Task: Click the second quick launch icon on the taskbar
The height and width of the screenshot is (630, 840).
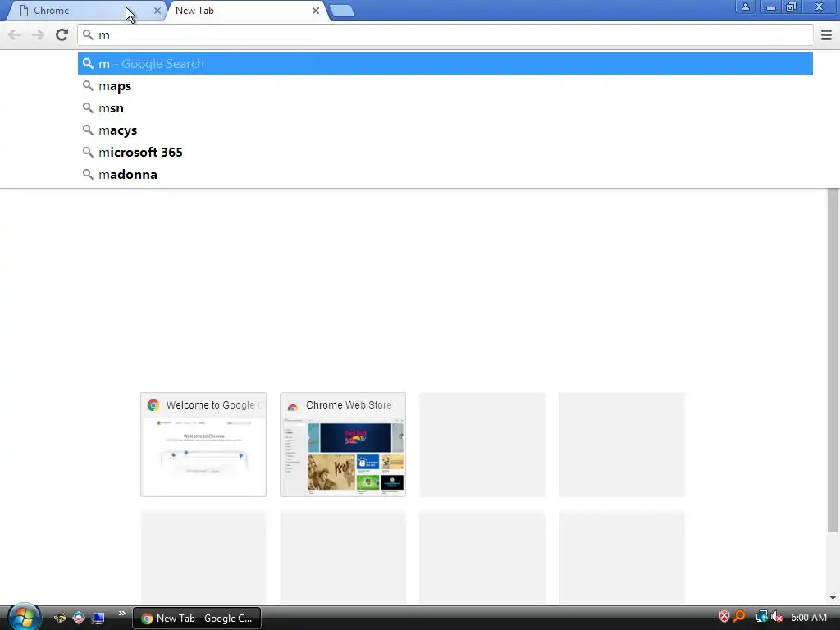Action: point(79,619)
